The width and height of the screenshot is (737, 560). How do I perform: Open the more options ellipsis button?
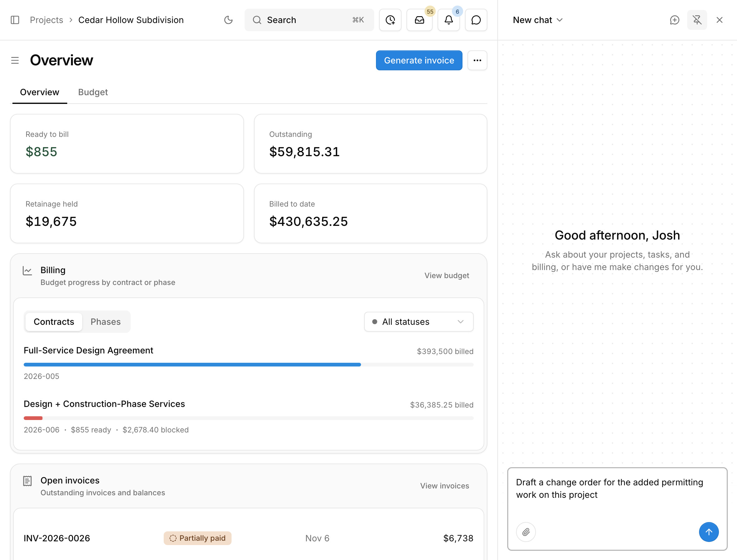tap(477, 60)
